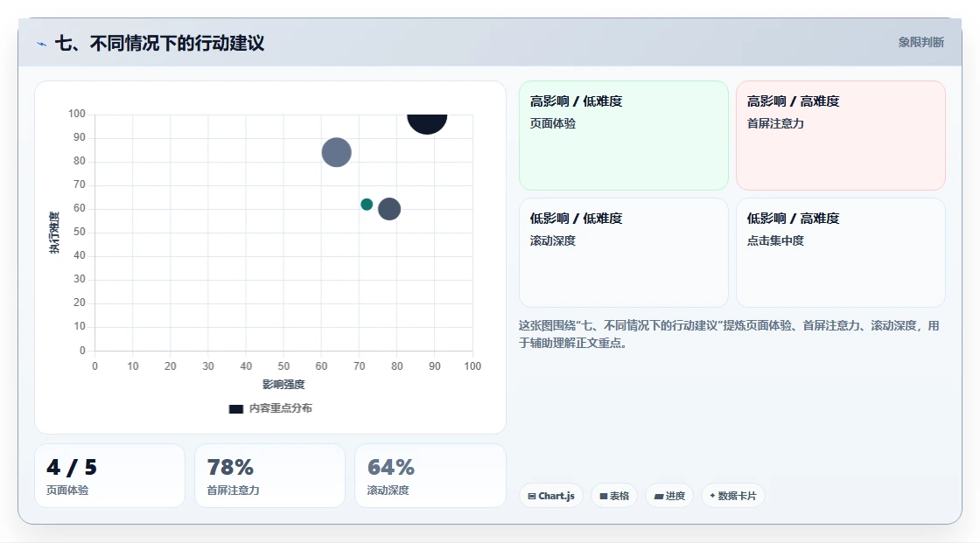The width and height of the screenshot is (980, 543).
Task: Open the 高影响 / 高难度 quadrant card
Action: 841,136
